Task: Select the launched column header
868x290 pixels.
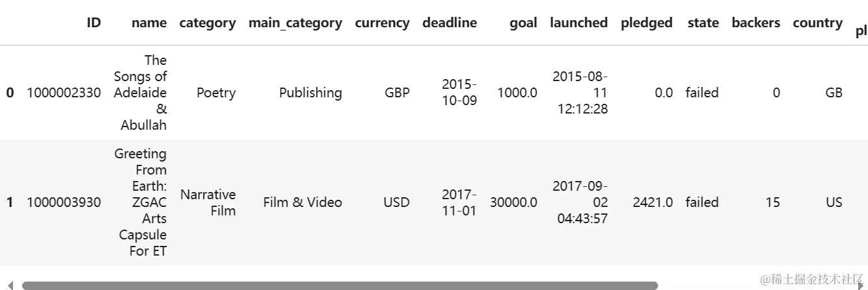Action: 578,23
